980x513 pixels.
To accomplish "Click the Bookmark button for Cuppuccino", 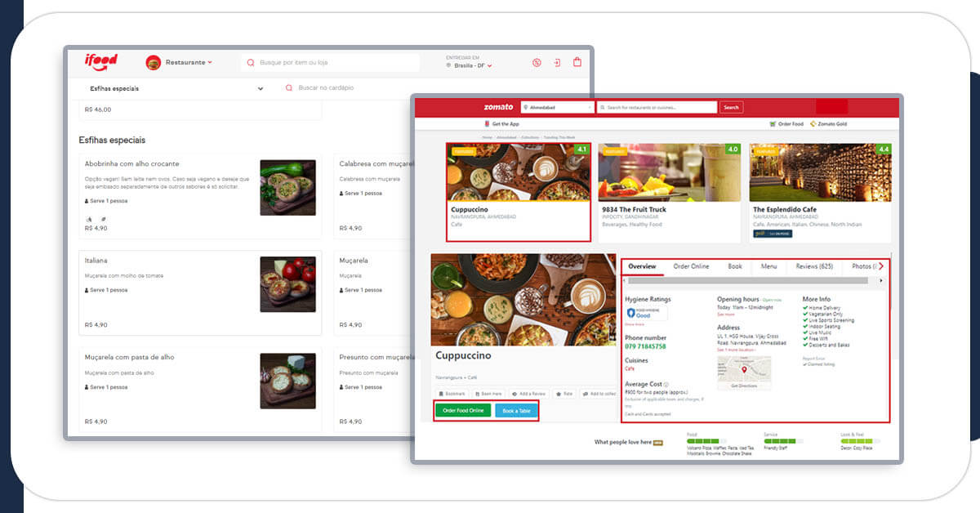I will [451, 394].
